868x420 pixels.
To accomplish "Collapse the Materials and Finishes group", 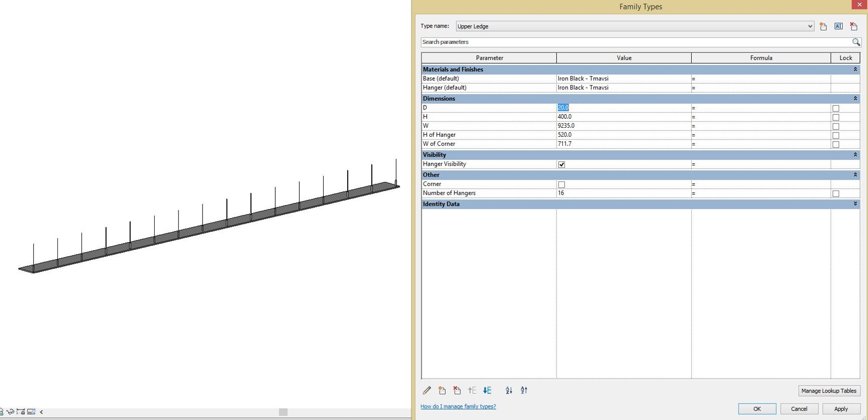I will (855, 69).
